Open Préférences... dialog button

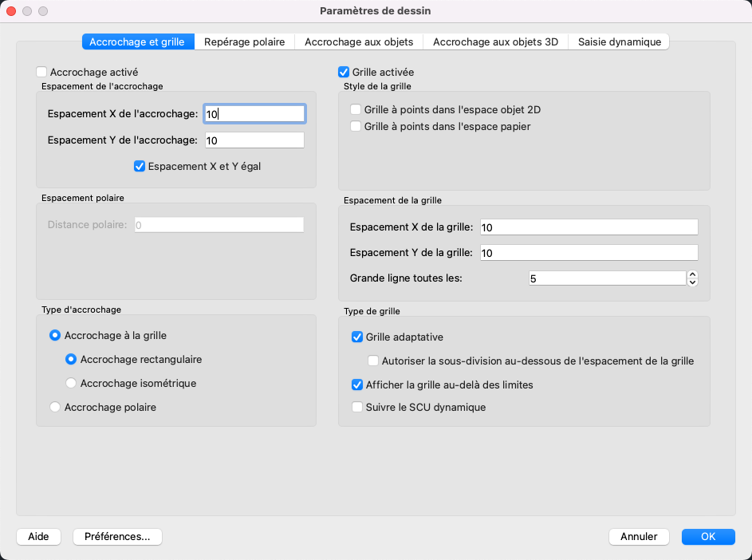click(x=117, y=537)
